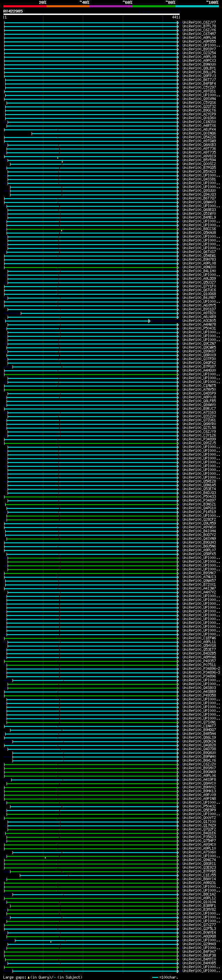Select the UniRef100_Q9SVM4 label

pos(199,99)
